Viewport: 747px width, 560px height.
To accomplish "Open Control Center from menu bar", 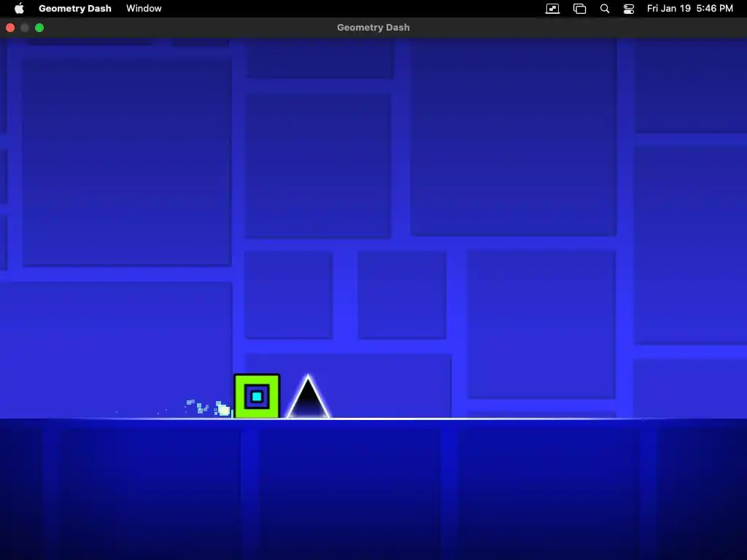I will (629, 9).
